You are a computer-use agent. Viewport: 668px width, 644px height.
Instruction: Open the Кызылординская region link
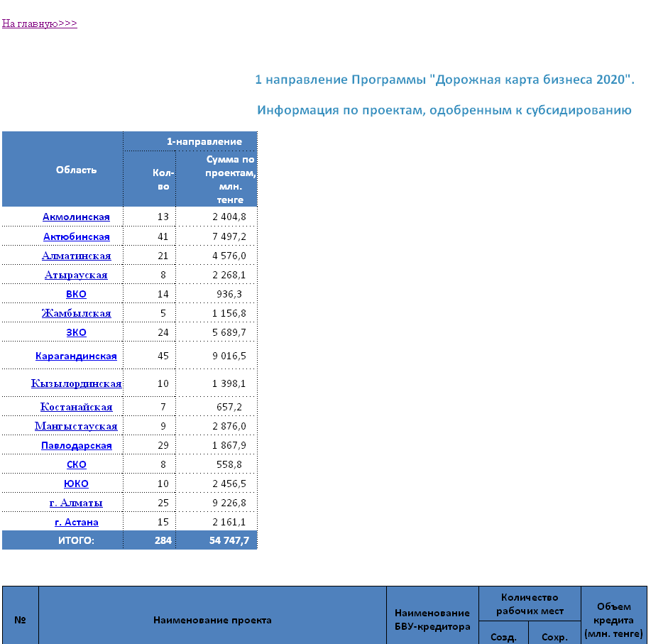[x=76, y=383]
